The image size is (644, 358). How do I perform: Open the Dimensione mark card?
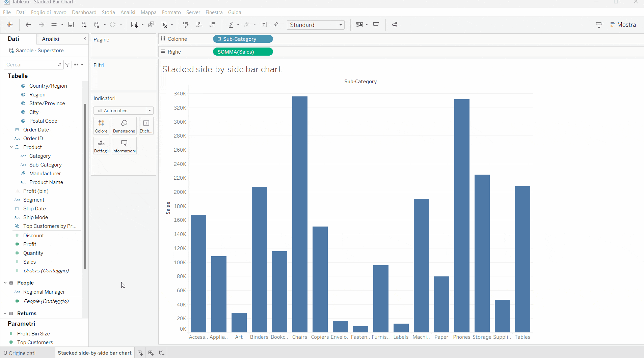point(124,126)
